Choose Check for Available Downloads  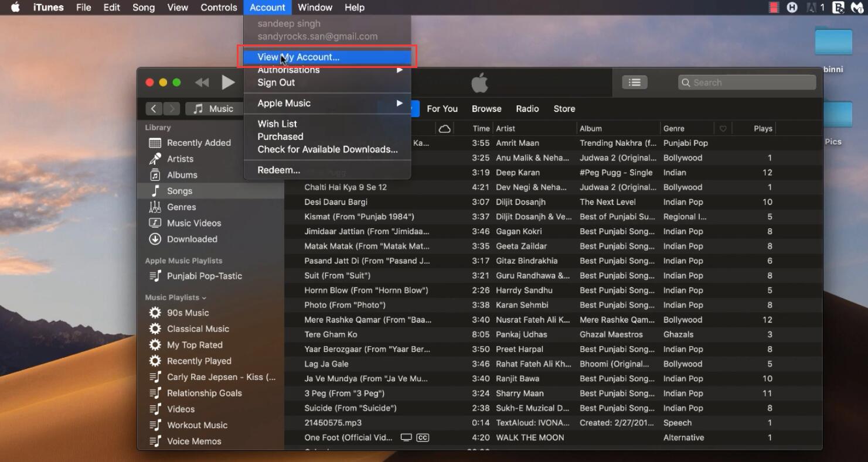[x=327, y=149]
